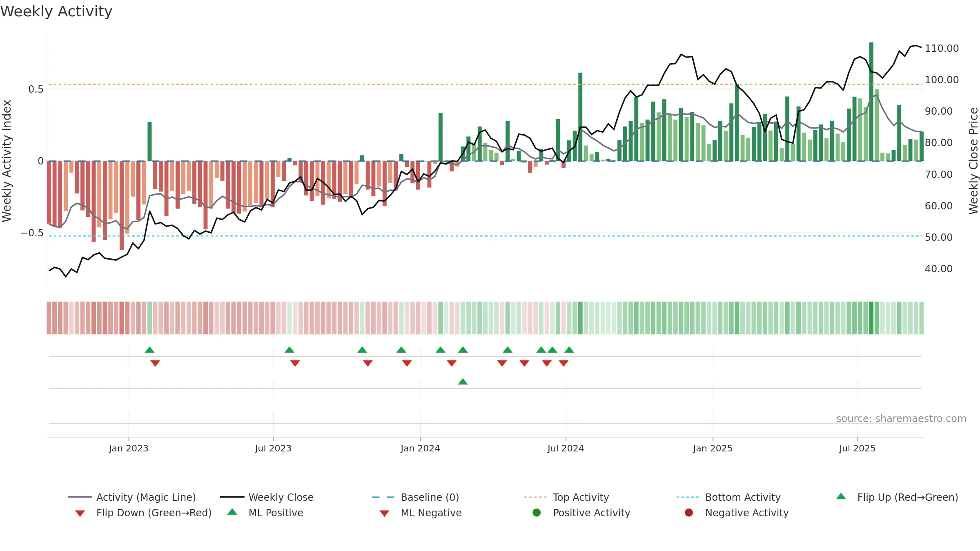Click the Jul 2025 axis label
Image resolution: width=980 pixels, height=551 pixels.
pos(857,448)
